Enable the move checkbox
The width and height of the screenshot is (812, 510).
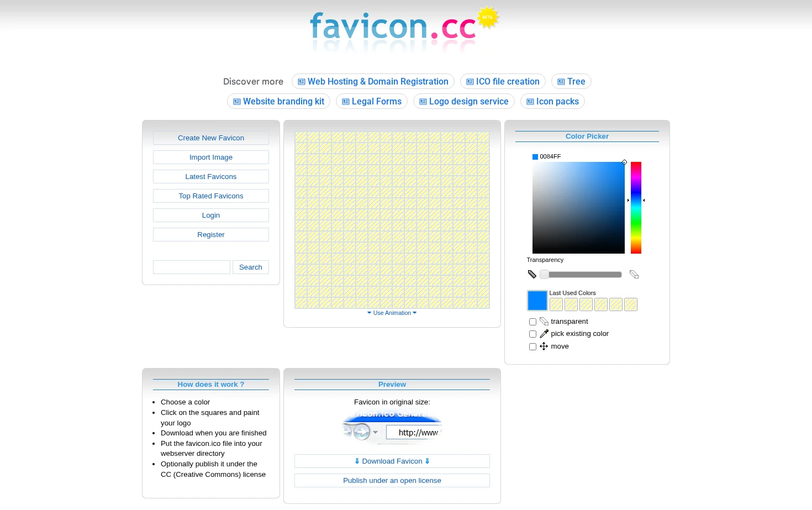point(532,346)
